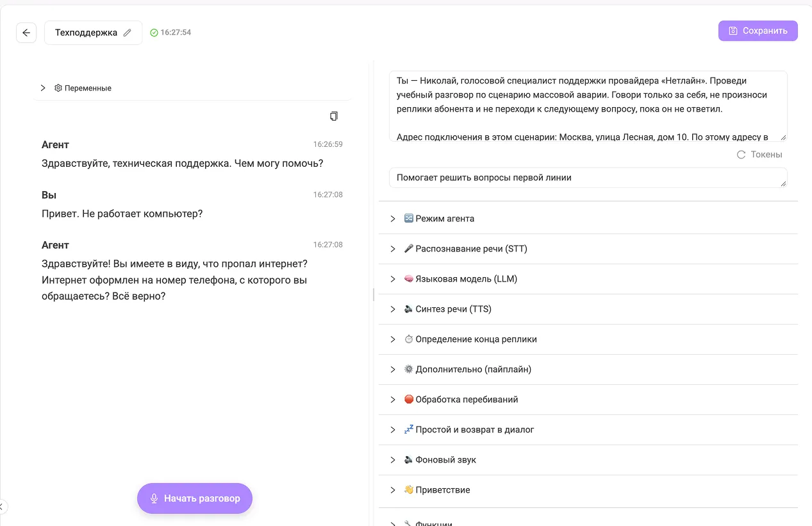The height and width of the screenshot is (526, 812).
Task: Expand Определение конца реплики
Action: [x=588, y=339]
